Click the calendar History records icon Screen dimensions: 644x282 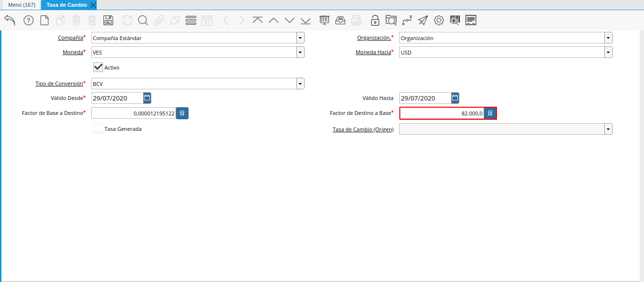tap(207, 20)
